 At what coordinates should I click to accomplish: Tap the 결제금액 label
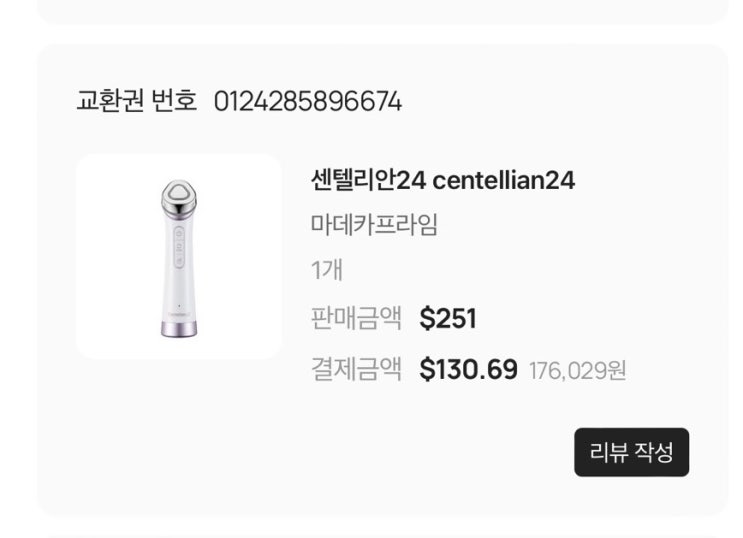[x=356, y=370]
